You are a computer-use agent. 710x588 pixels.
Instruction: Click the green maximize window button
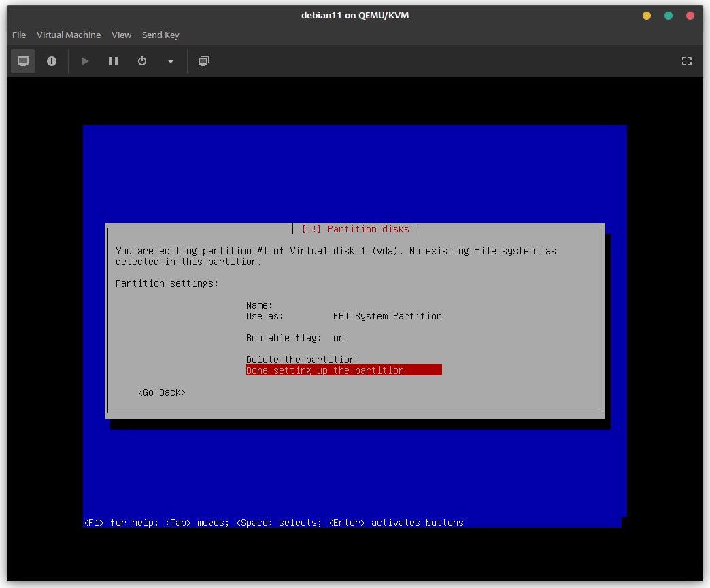[669, 16]
